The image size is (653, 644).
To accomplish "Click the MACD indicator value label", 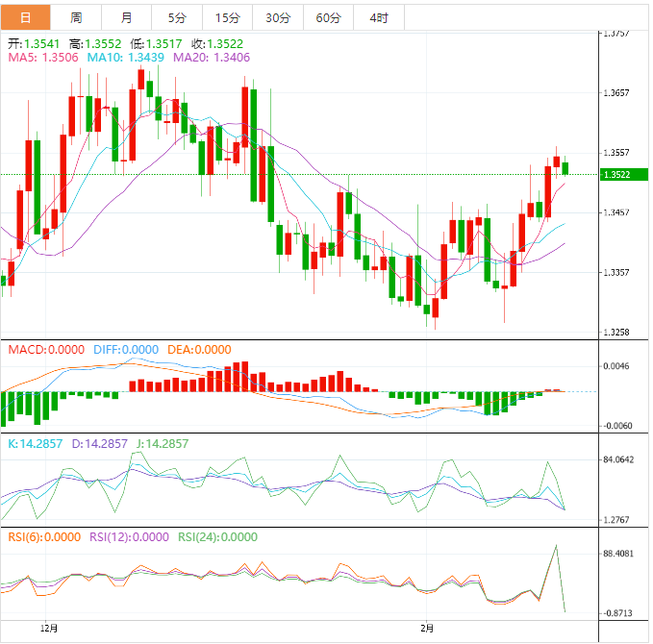I will click(x=46, y=350).
